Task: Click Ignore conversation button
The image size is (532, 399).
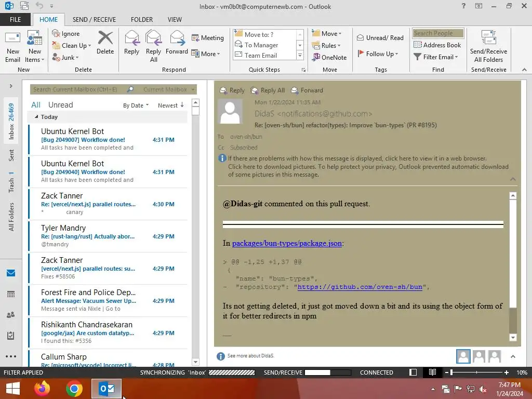Action: click(66, 34)
